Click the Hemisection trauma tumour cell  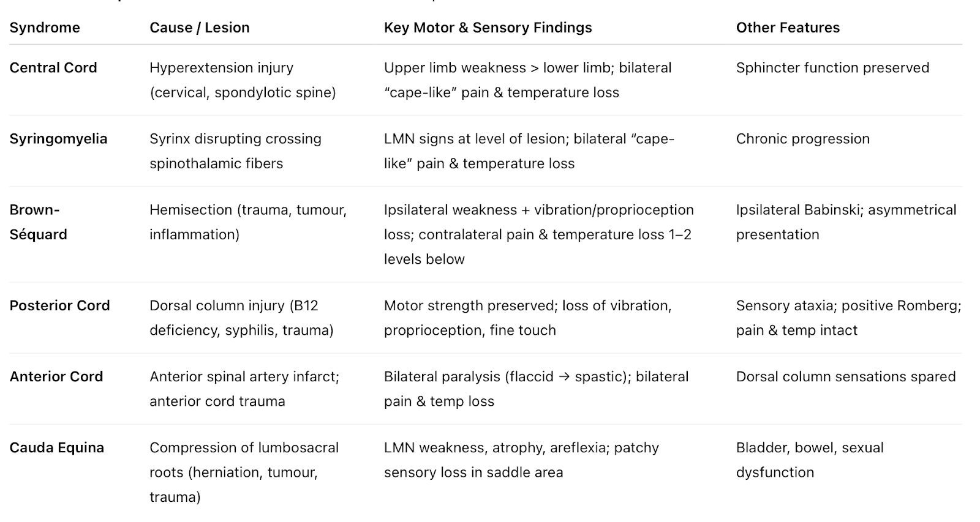tap(247, 222)
